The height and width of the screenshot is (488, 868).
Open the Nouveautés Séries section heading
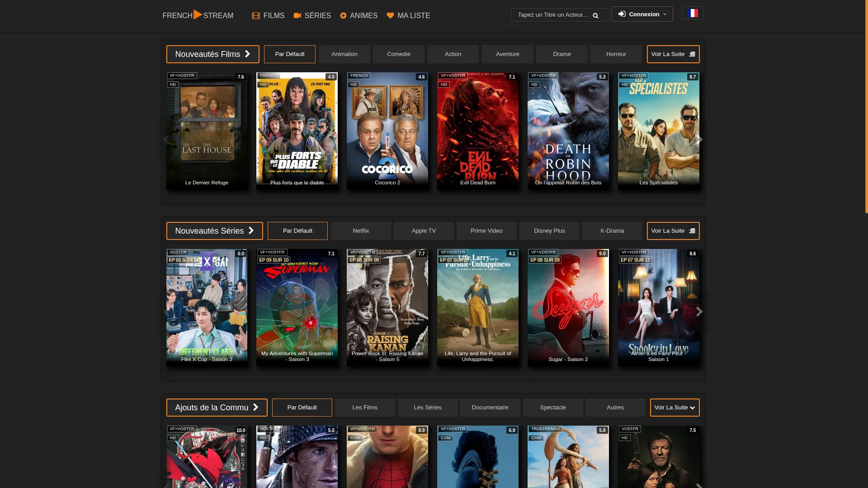(x=214, y=231)
